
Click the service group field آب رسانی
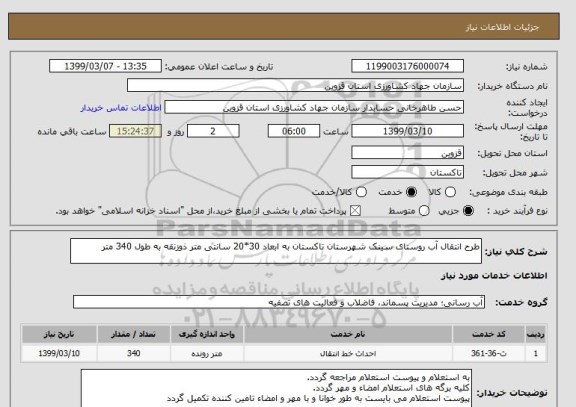(279, 302)
